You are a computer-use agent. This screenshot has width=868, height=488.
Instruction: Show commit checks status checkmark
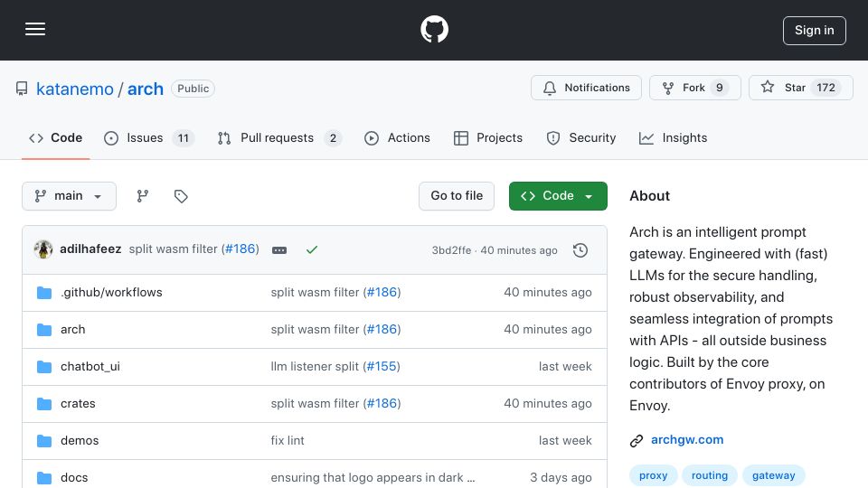[x=312, y=249]
